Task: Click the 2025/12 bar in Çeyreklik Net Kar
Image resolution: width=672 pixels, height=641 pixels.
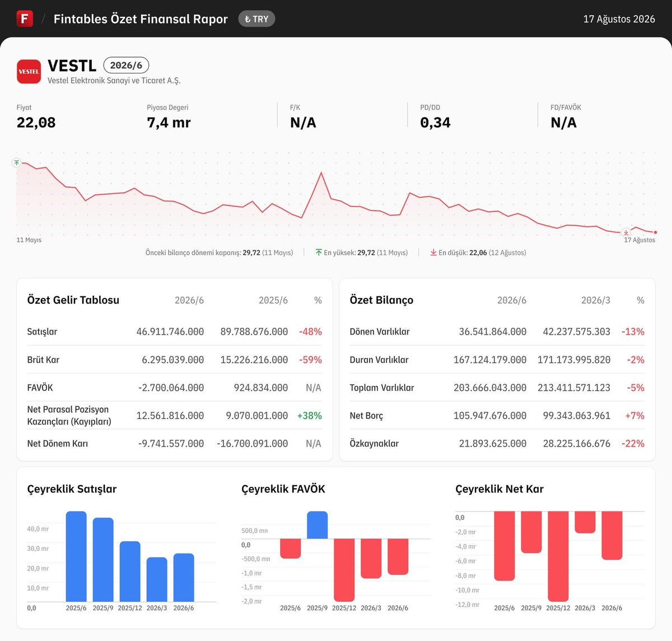Action: coord(558,556)
